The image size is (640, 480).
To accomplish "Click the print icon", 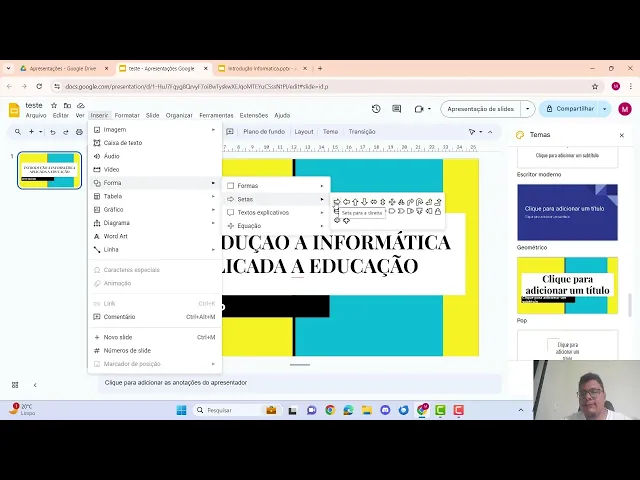I will pyautogui.click(x=79, y=132).
